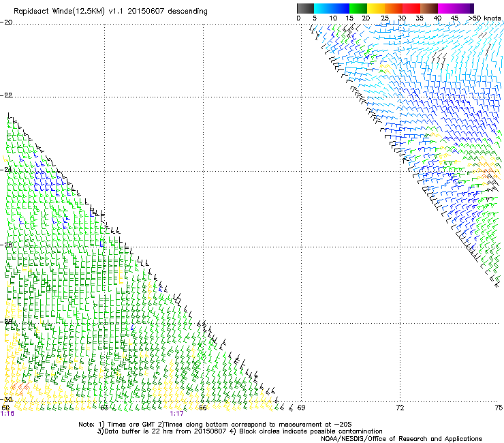Image resolution: width=504 pixels, height=443 pixels.
Task: Click the purple '1:17' time stamp
Action: pos(177,414)
